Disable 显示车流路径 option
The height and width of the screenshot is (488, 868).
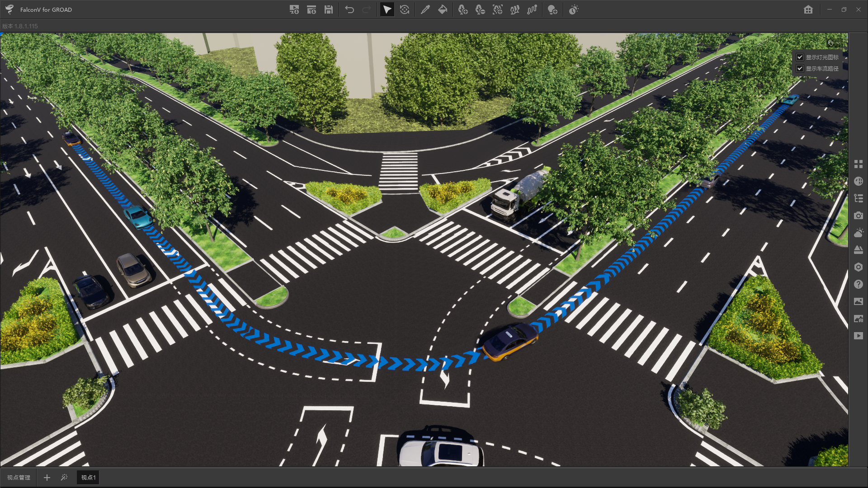(799, 68)
